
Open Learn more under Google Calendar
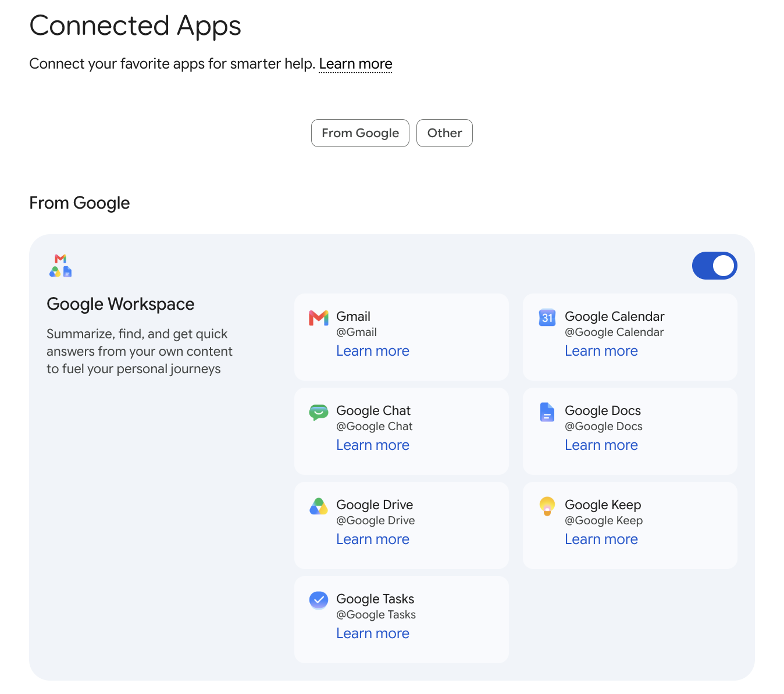pos(601,351)
